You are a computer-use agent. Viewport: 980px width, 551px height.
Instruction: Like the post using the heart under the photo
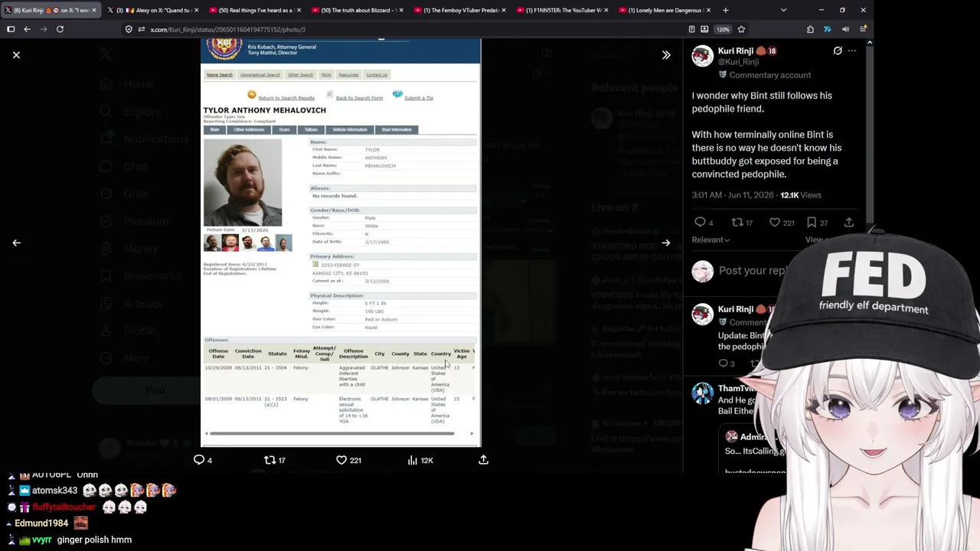click(x=341, y=460)
